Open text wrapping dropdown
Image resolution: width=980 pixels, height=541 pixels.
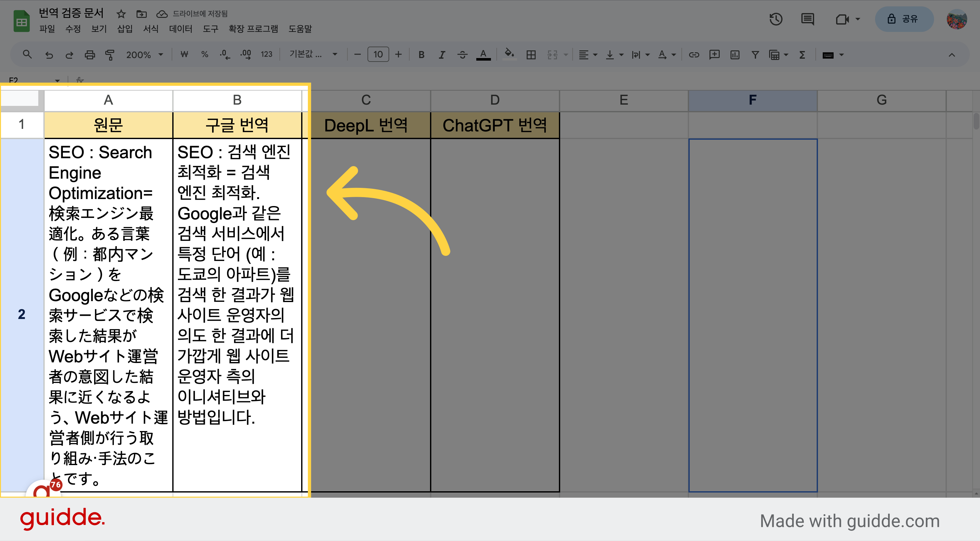tap(641, 55)
